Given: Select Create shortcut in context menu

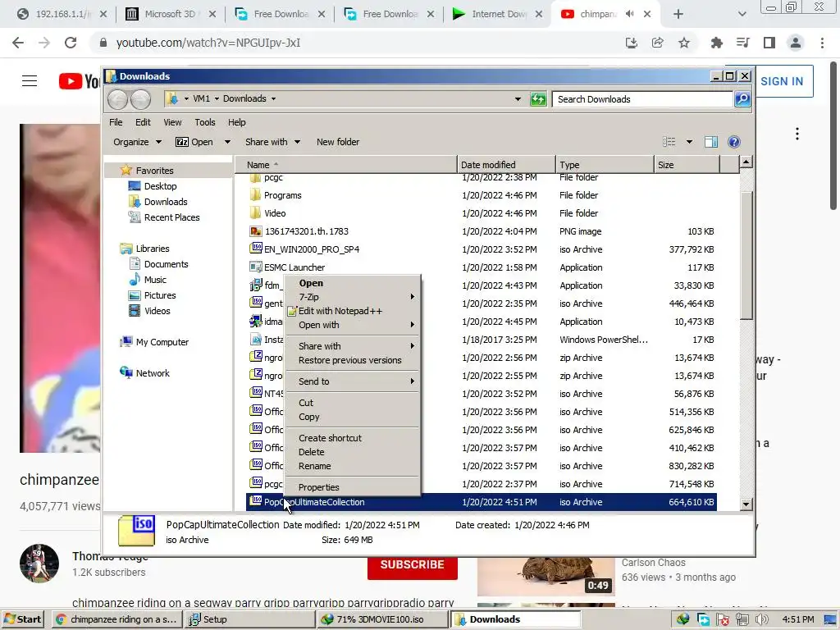Looking at the screenshot, I should tap(353, 438).
